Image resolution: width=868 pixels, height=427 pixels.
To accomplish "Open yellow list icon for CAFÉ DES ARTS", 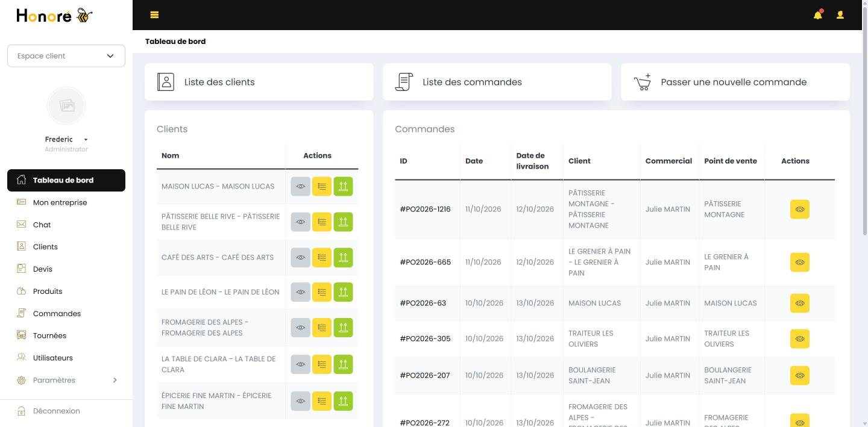I will (322, 258).
